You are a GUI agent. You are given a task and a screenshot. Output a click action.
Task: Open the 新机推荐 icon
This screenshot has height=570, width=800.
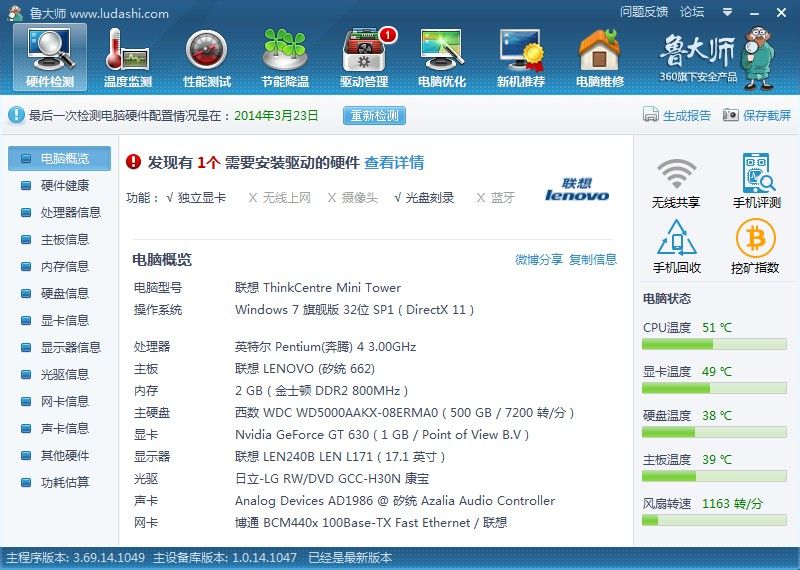(x=521, y=57)
